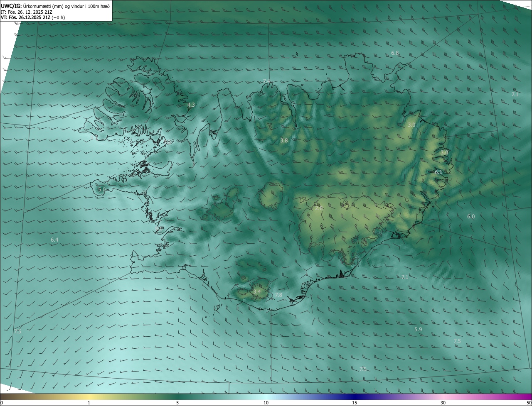Click the 4.3 value label on the map

tap(191, 105)
